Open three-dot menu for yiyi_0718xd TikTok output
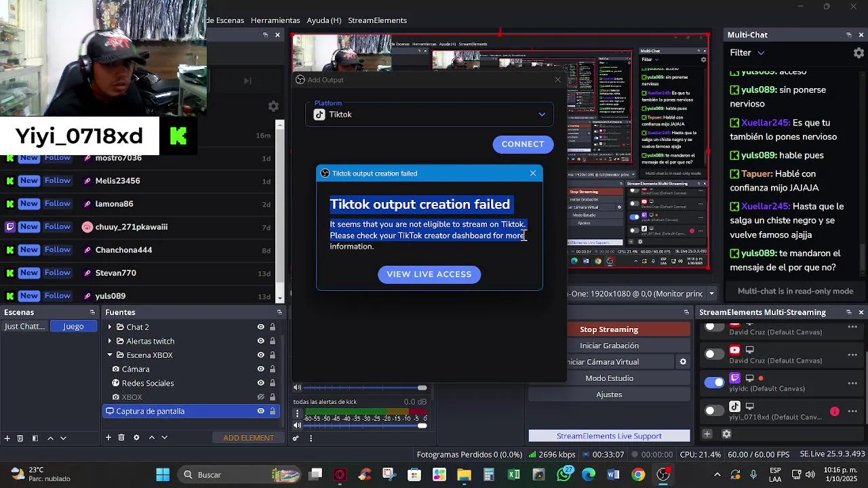868x488 pixels. [x=852, y=411]
